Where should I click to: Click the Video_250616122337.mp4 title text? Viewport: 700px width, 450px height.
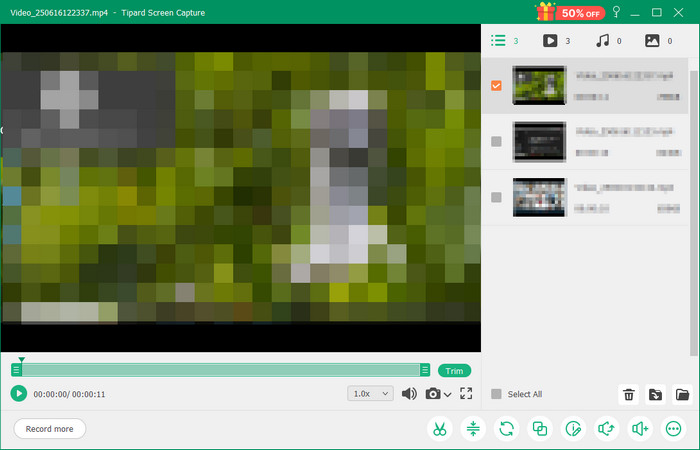(59, 12)
